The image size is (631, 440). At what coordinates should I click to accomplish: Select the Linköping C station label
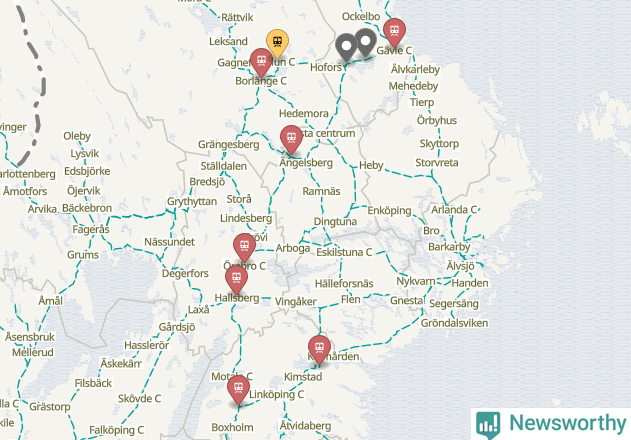point(276,395)
